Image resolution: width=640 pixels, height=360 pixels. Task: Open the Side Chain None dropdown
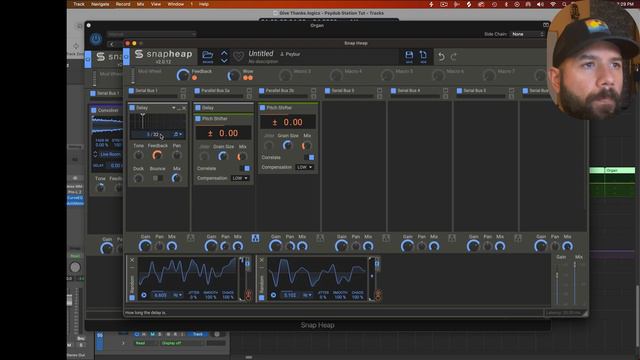[x=528, y=34]
